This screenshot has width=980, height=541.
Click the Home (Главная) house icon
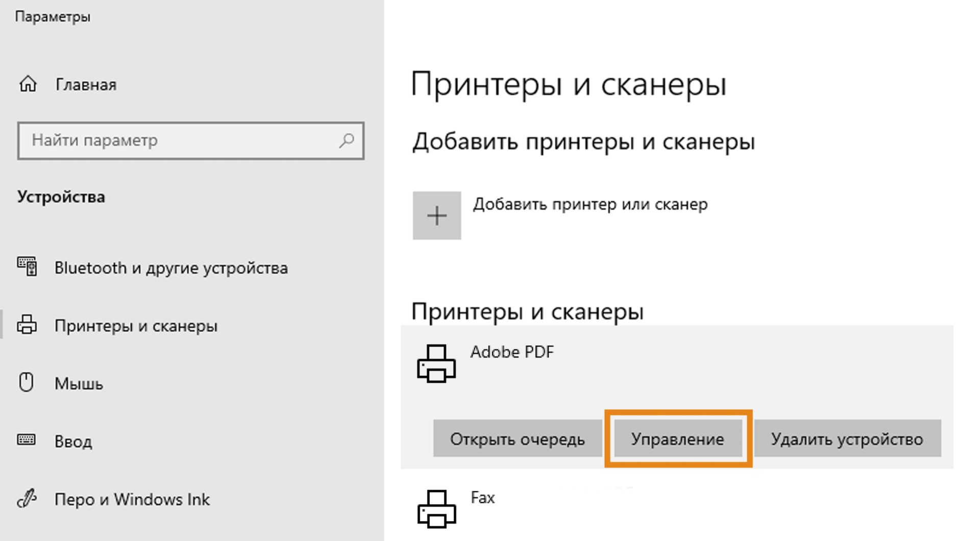tap(28, 84)
